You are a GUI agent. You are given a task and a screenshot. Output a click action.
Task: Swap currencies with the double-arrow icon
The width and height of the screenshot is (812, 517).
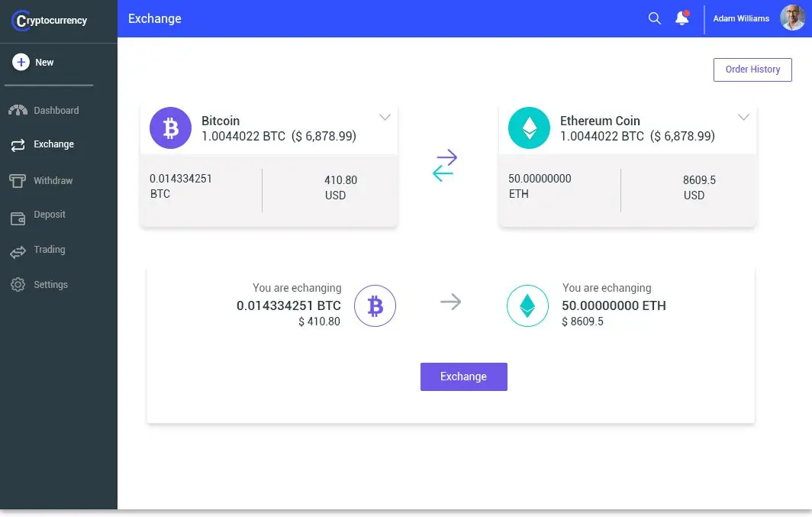tap(445, 165)
